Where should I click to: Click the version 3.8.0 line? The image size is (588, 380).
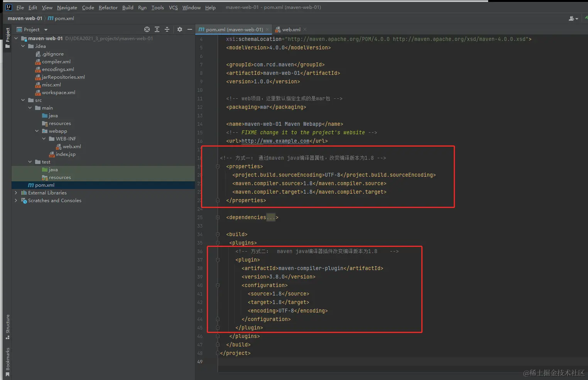click(x=278, y=277)
